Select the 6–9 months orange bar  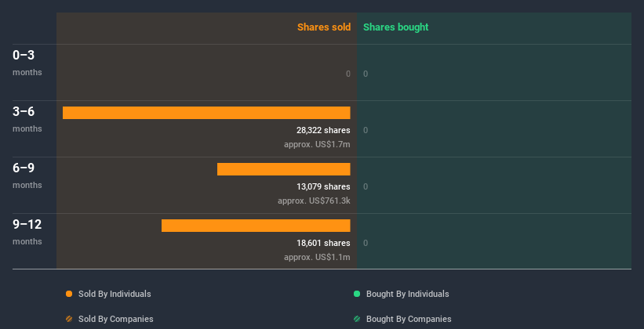(x=284, y=169)
